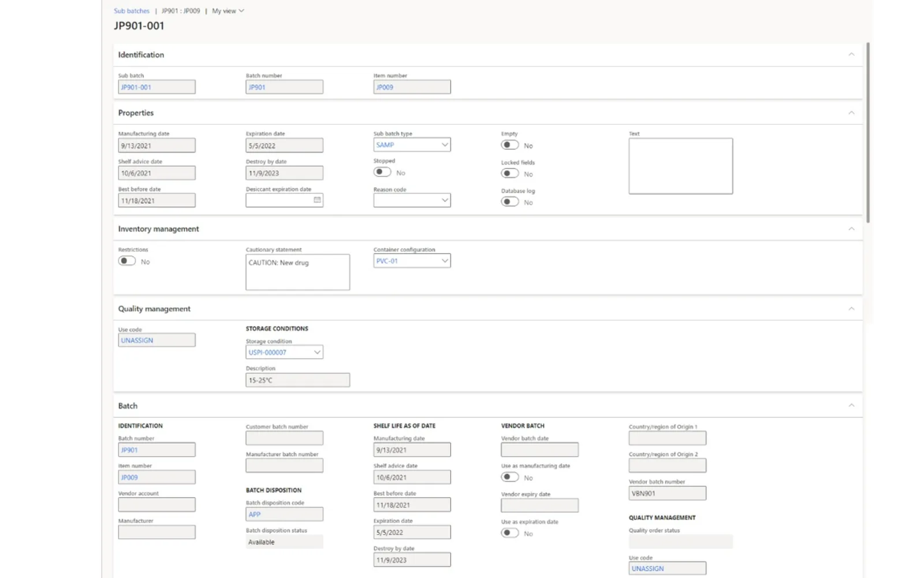The height and width of the screenshot is (578, 924).
Task: Click the Available batch disposition status
Action: (284, 542)
